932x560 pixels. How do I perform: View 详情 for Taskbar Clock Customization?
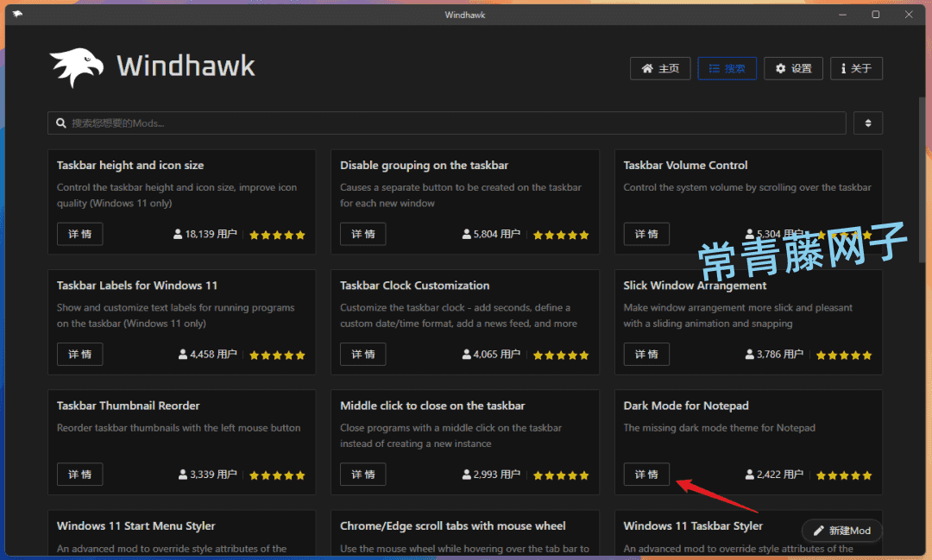[362, 354]
